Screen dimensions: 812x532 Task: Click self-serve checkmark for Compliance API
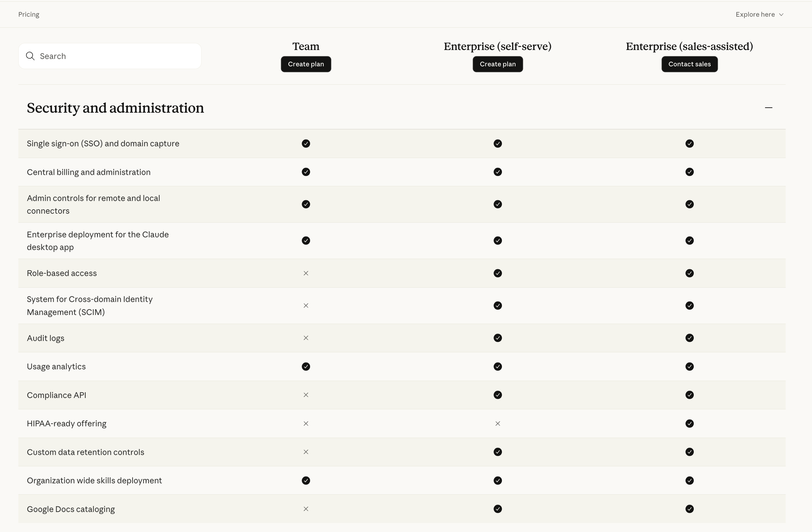tap(498, 395)
